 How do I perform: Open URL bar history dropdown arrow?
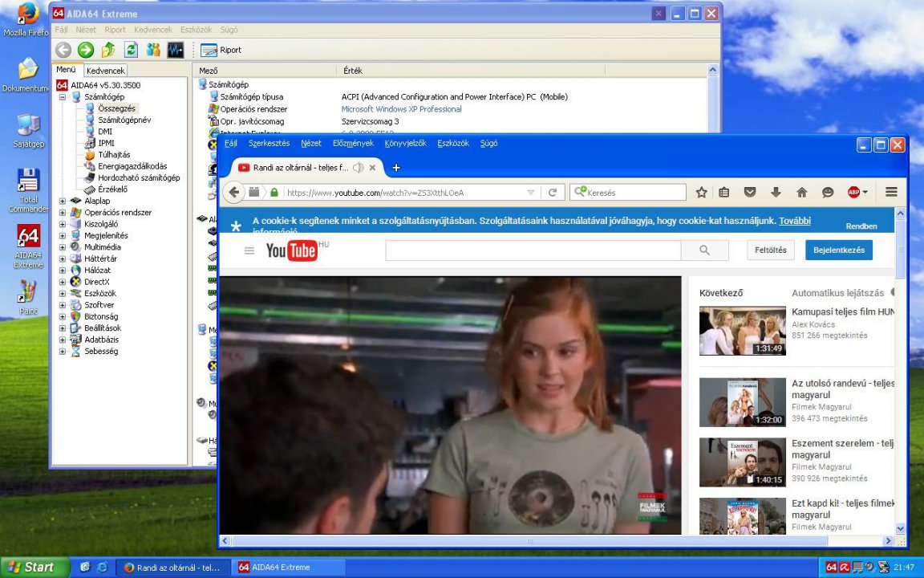[530, 193]
